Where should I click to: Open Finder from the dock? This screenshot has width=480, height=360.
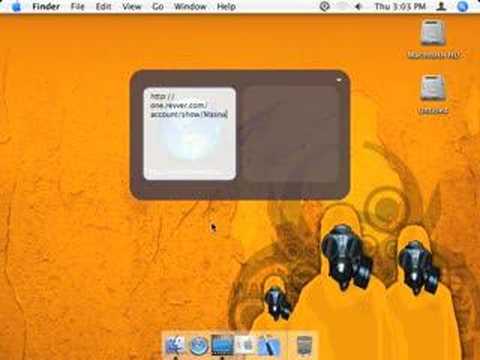point(176,346)
